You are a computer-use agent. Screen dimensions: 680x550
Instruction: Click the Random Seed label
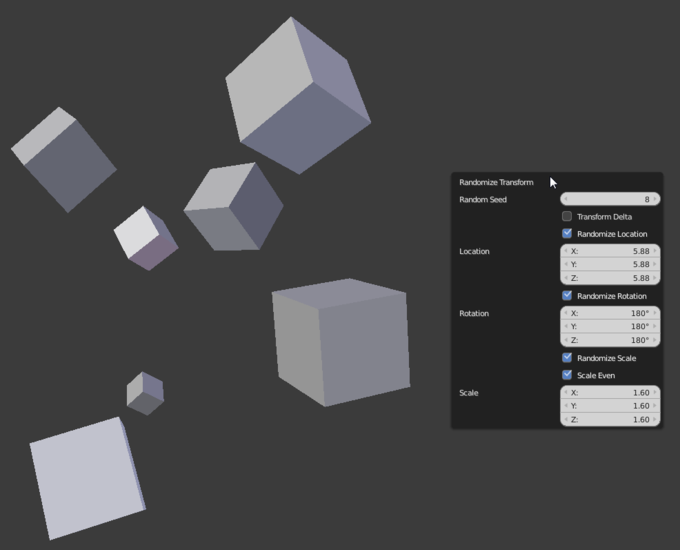(x=483, y=200)
